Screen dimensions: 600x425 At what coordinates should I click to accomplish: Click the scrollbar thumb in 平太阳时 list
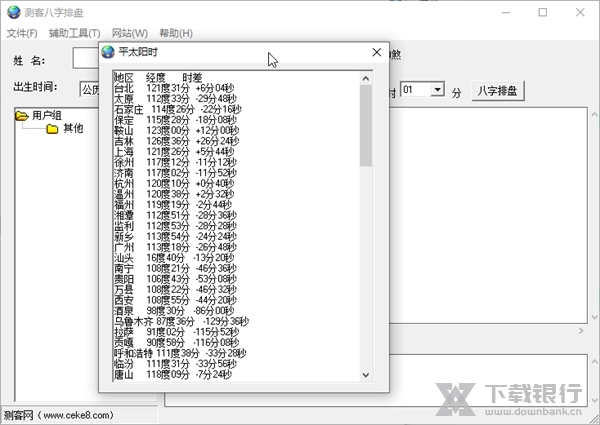pyautogui.click(x=366, y=125)
